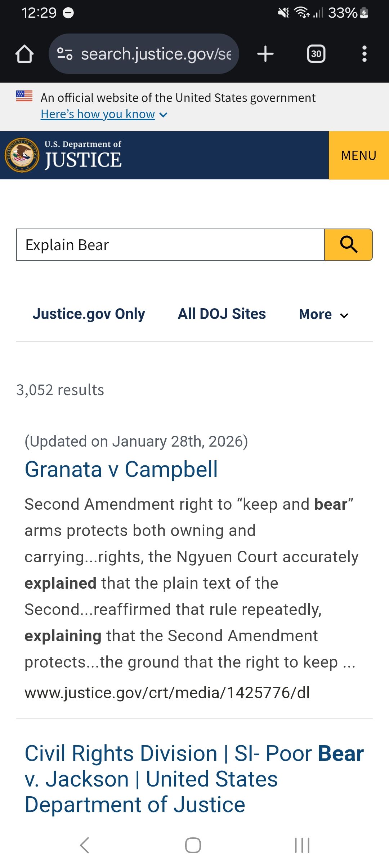This screenshot has width=389, height=868.
Task: Click the U.S. Department of Justice wordmark
Action: pyautogui.click(x=83, y=155)
